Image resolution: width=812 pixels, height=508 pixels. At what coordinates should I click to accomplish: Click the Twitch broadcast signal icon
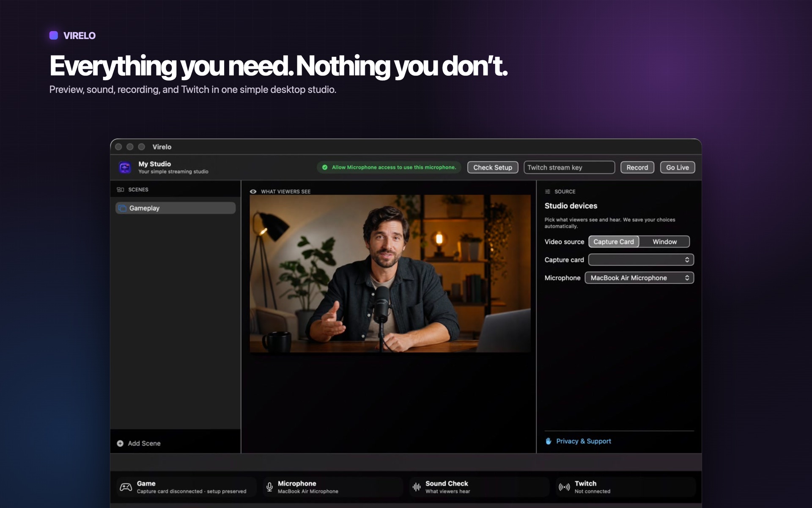coord(564,487)
